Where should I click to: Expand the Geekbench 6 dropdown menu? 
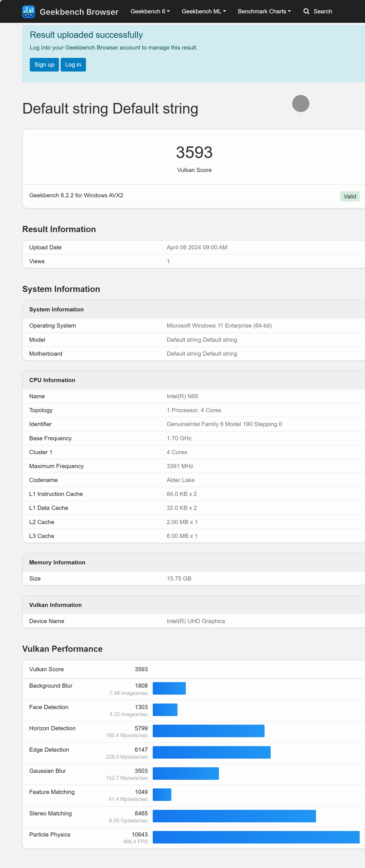pos(150,11)
